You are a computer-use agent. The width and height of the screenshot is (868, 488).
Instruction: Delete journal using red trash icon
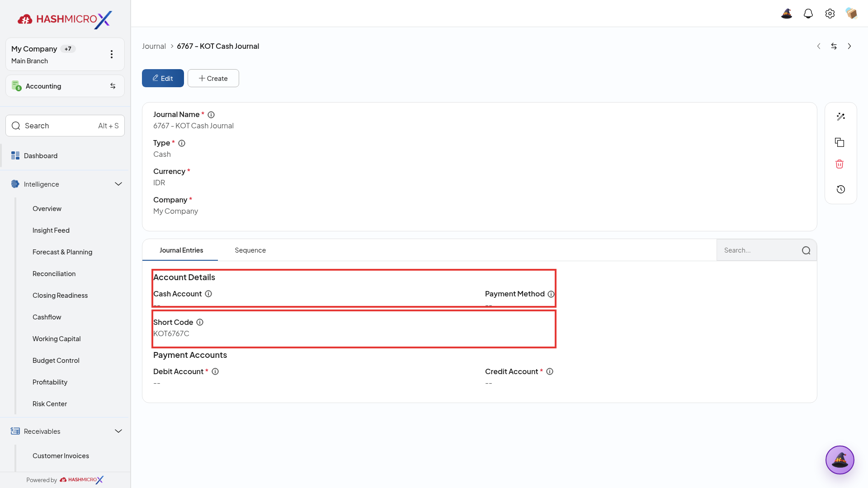[840, 164]
